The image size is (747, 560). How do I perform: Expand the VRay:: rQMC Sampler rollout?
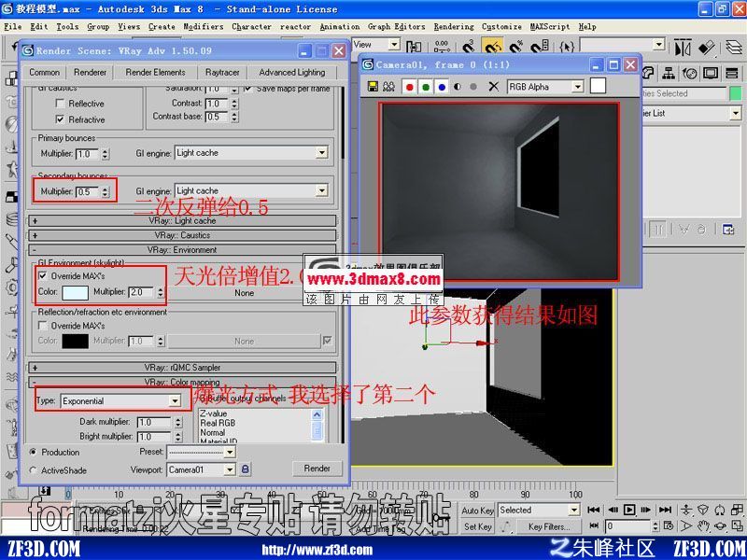click(x=182, y=368)
